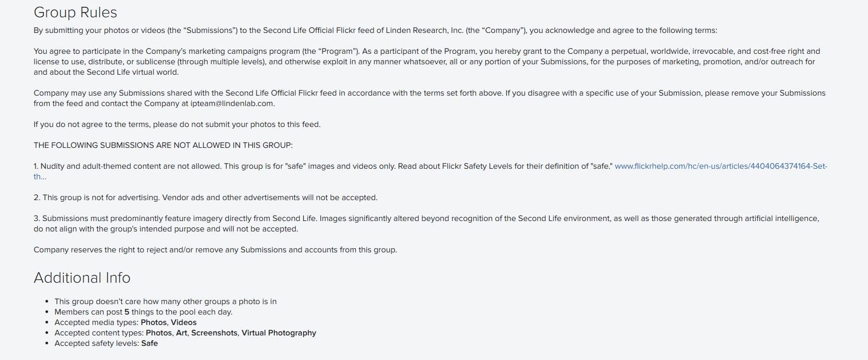This screenshot has width=868, height=360.
Task: Click the "Company reserves the right" sentence
Action: click(215, 250)
